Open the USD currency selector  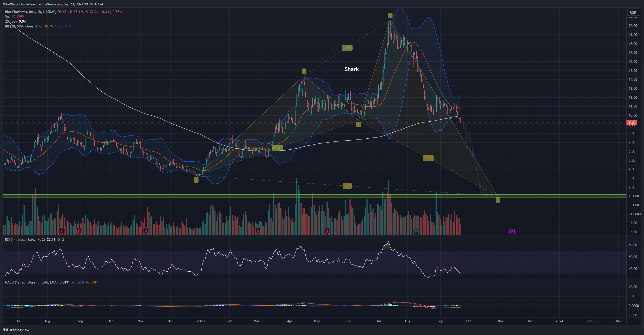633,12
